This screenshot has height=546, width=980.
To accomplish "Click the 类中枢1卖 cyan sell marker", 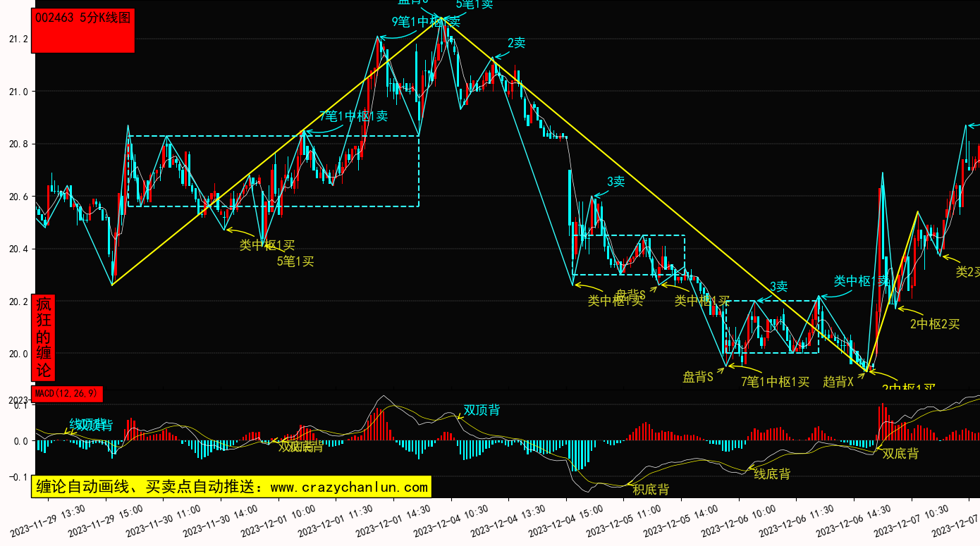I will click(861, 282).
